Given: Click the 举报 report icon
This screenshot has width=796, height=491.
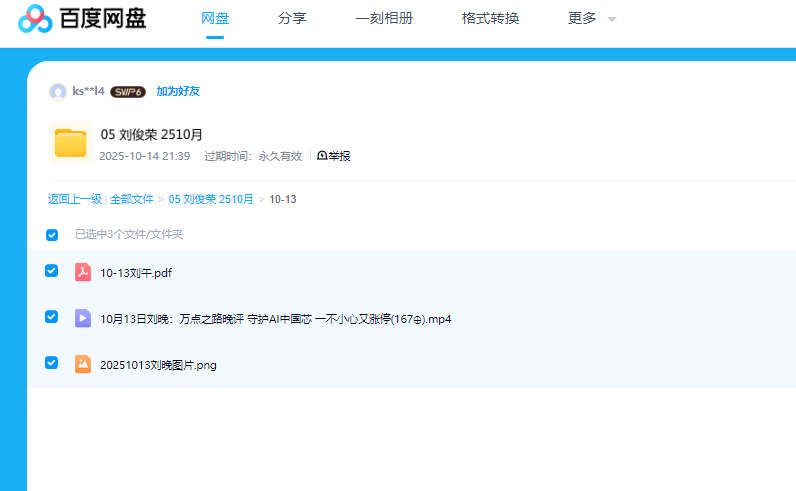Looking at the screenshot, I should [322, 156].
